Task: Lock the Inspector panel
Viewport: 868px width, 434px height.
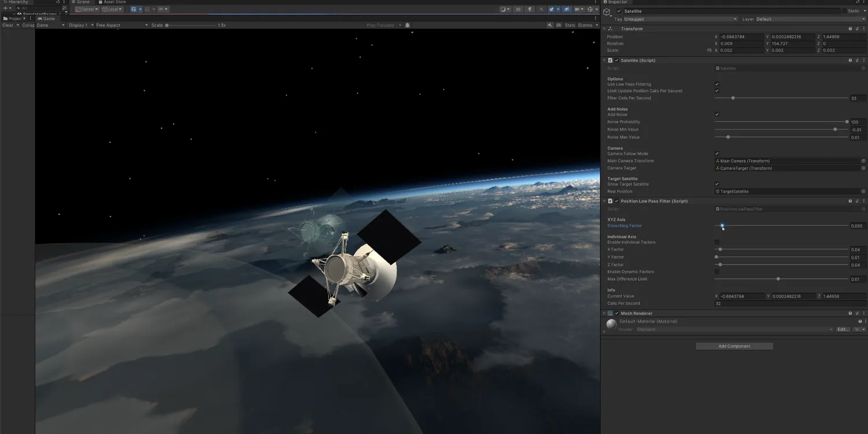Action: point(856,2)
